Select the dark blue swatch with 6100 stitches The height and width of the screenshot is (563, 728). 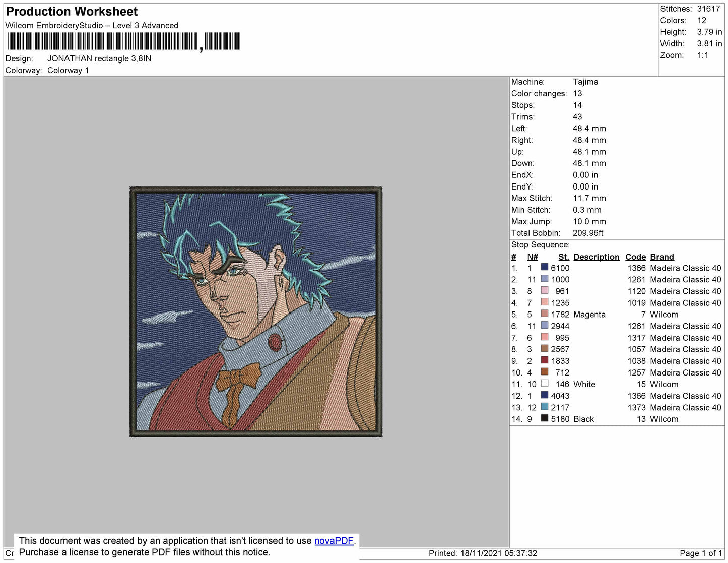point(545,267)
